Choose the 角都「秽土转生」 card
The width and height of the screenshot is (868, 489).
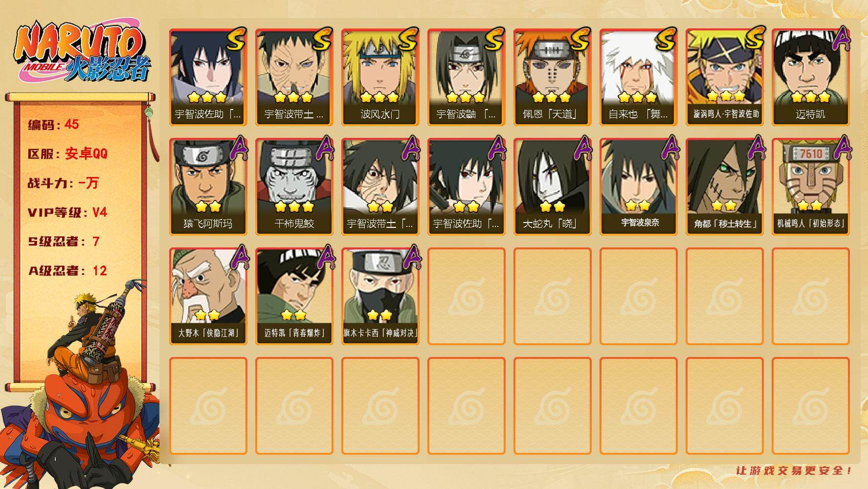[x=724, y=187]
